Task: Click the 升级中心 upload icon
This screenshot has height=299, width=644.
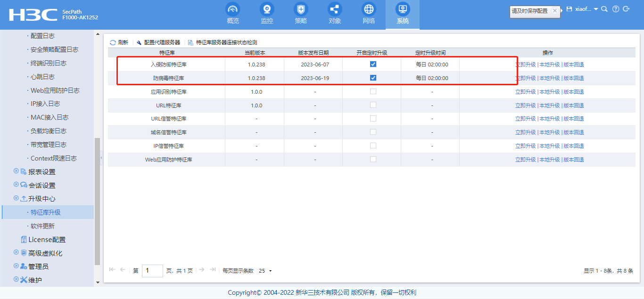Action: pos(24,199)
